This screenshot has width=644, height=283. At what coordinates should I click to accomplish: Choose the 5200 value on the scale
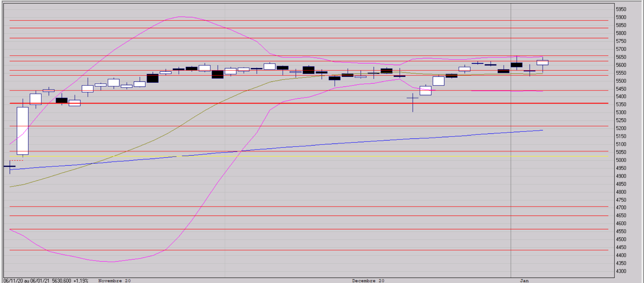(621, 128)
